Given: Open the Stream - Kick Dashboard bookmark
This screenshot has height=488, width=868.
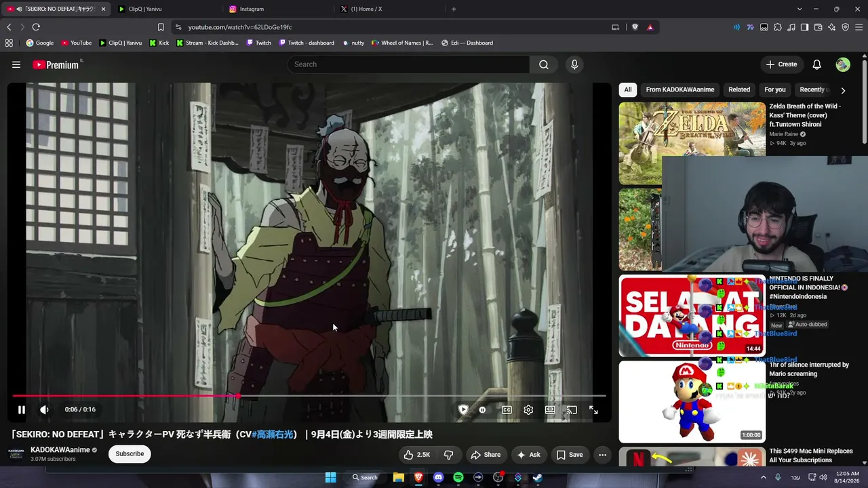Looking at the screenshot, I should click(208, 43).
